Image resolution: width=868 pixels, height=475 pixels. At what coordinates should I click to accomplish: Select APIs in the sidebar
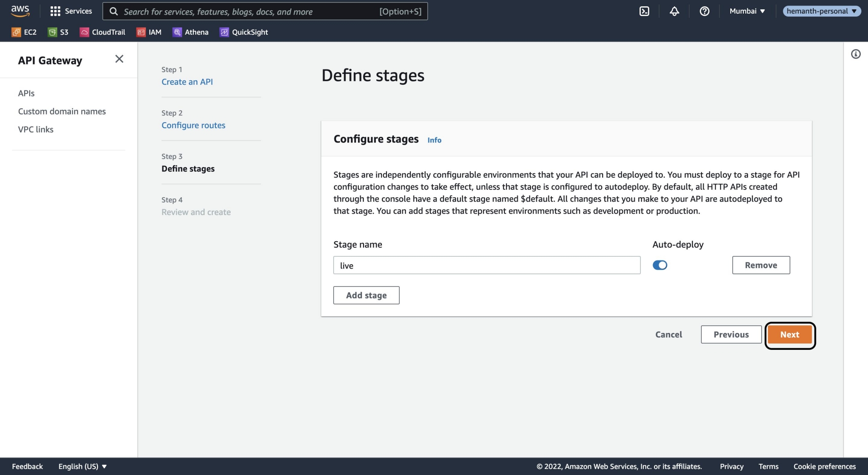[x=26, y=93]
